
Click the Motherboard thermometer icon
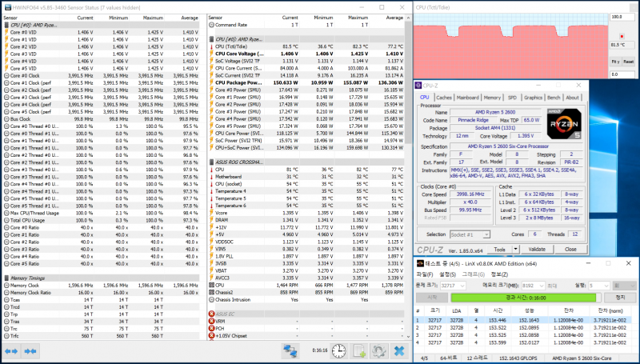pos(211,177)
